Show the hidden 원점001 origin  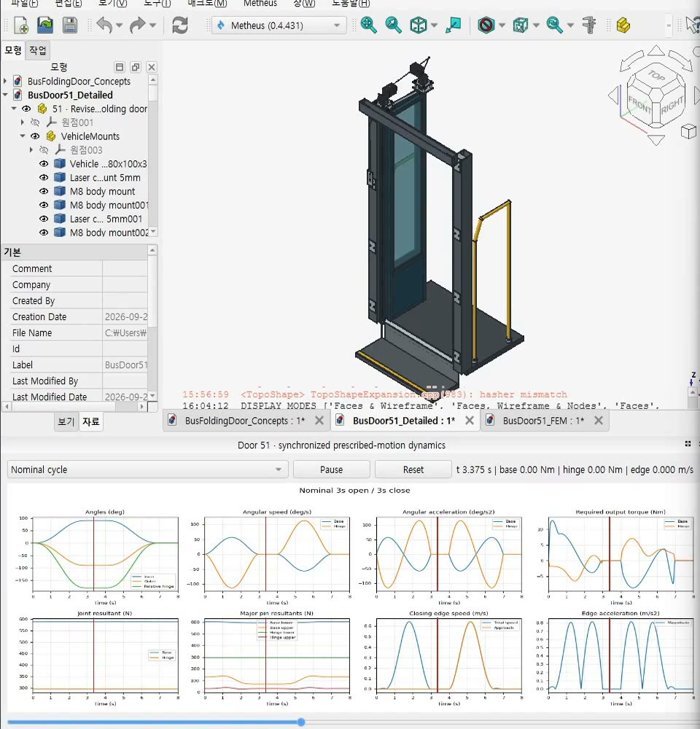[x=35, y=122]
